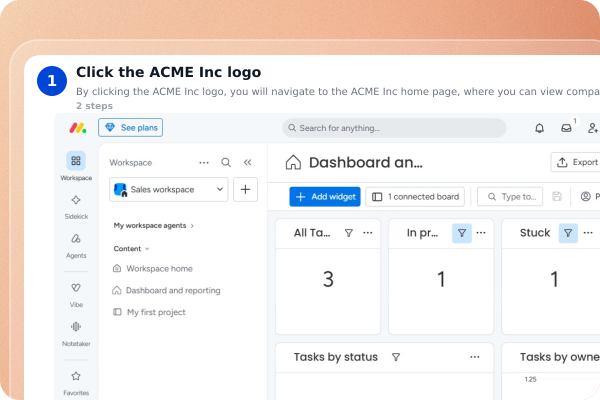Click the Tasks by status title
Viewport: 600px width, 400px height.
336,357
